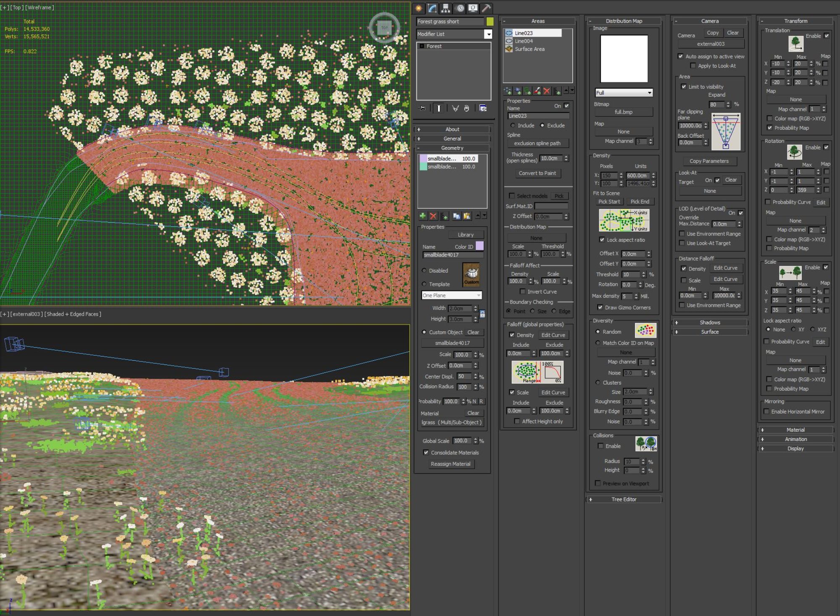
Task: Open the external003 viewport camera menu
Action: click(26, 314)
